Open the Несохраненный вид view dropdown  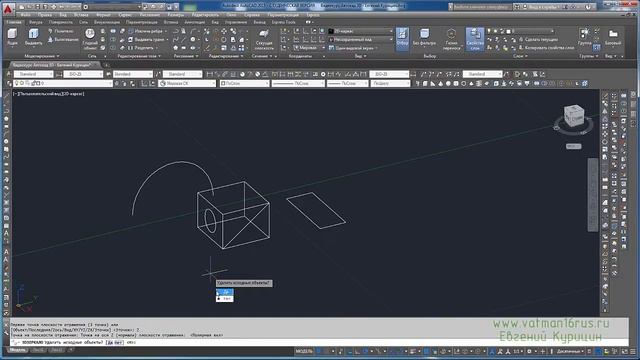tap(361, 40)
